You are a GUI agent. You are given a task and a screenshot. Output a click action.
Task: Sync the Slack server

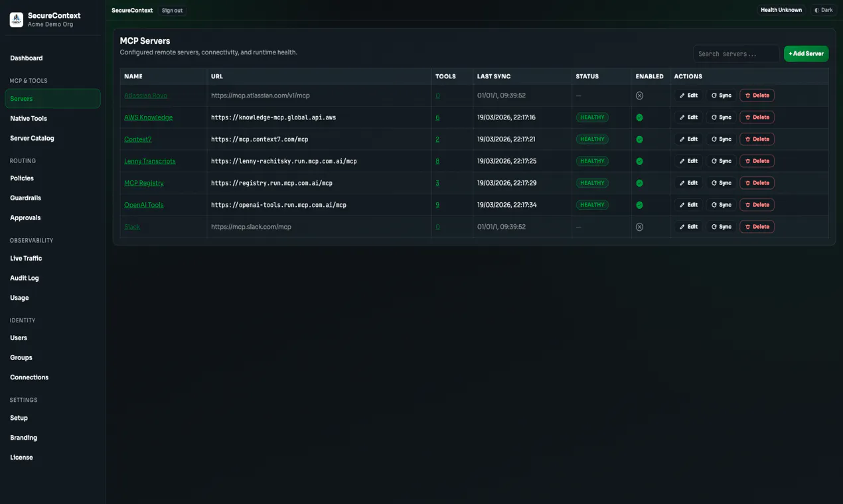722,227
